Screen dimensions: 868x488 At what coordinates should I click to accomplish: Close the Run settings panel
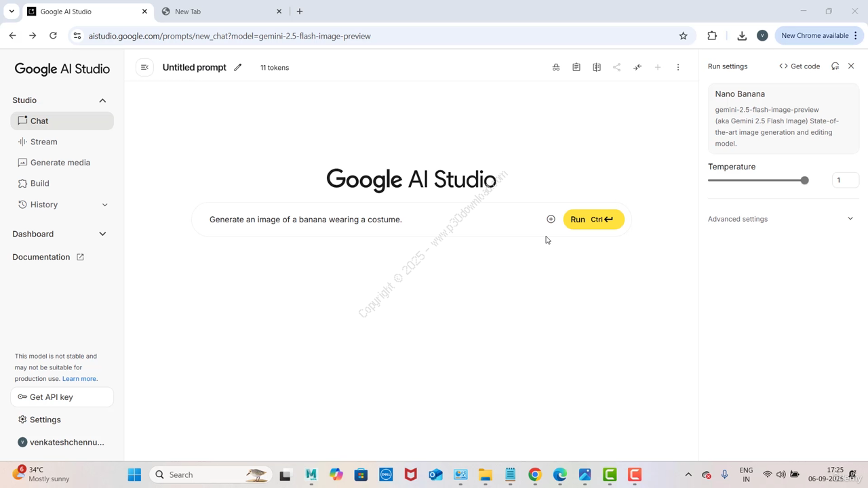851,66
